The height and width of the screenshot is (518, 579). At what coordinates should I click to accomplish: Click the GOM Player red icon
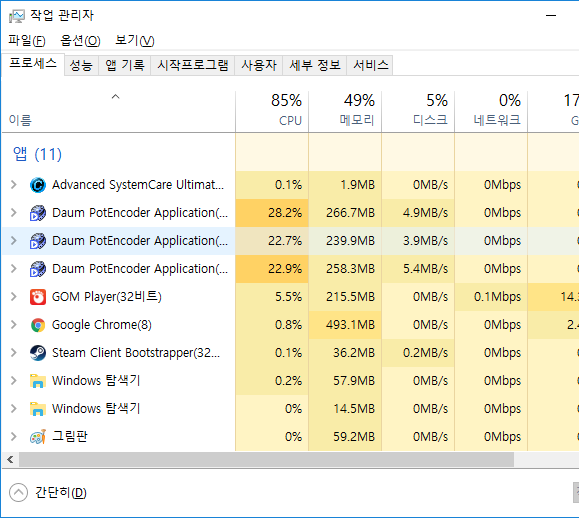[x=38, y=297]
